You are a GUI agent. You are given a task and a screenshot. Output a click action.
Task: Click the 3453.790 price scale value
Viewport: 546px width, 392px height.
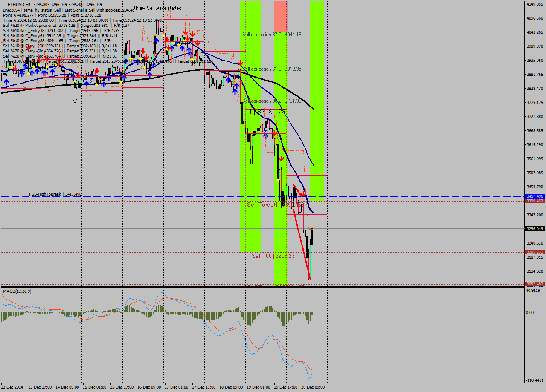click(x=535, y=187)
